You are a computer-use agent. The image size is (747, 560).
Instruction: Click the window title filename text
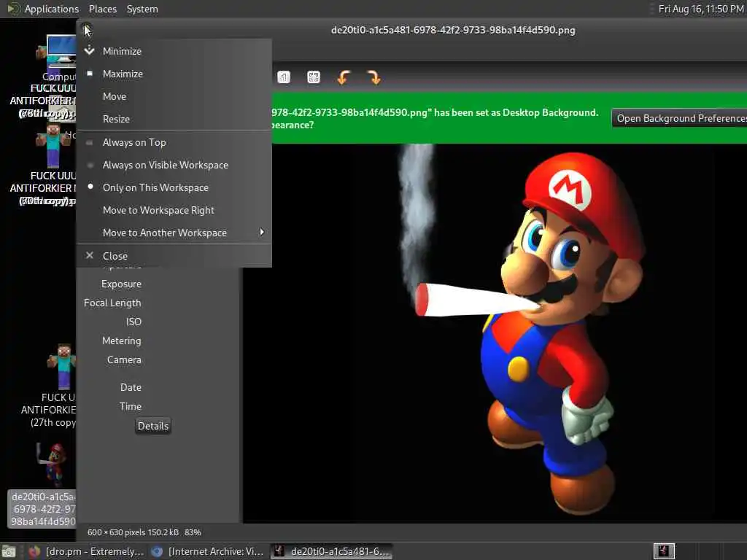(453, 30)
